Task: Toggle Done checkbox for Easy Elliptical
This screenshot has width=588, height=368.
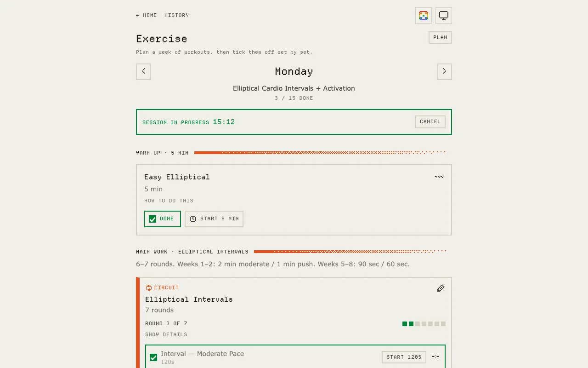Action: 163,219
